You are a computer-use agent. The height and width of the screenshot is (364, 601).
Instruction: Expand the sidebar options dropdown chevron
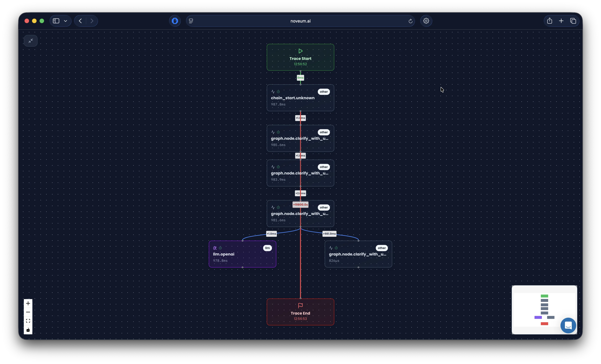[66, 21]
